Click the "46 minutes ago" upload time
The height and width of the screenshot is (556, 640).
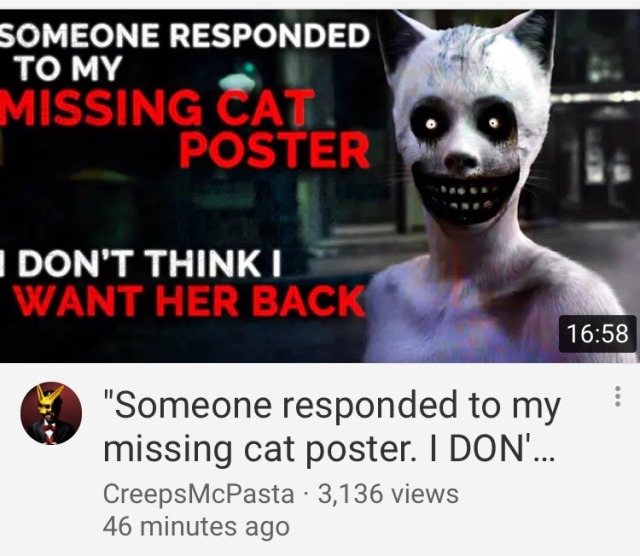click(196, 526)
